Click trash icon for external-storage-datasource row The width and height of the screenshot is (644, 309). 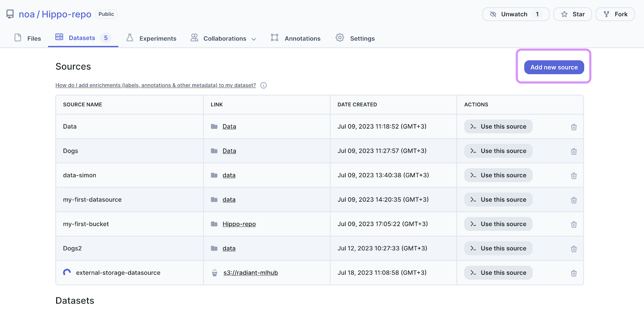574,273
